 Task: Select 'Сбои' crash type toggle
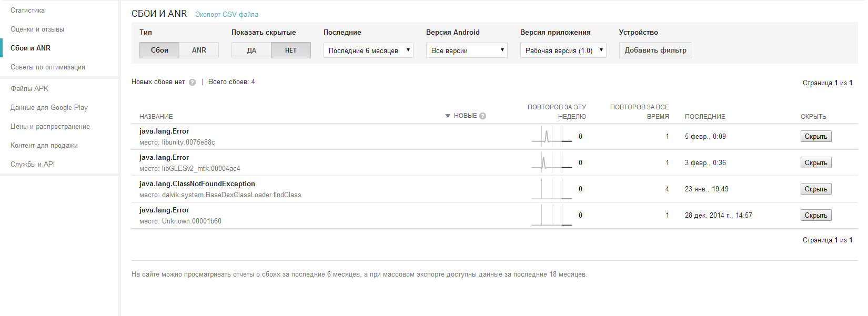click(159, 50)
